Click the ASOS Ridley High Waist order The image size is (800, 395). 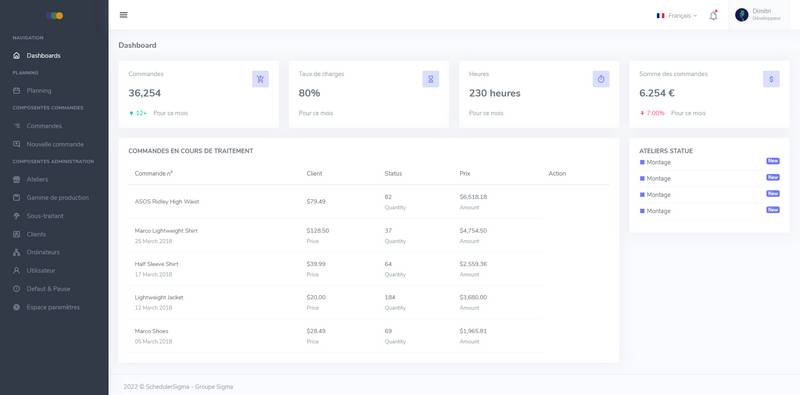pyautogui.click(x=167, y=202)
